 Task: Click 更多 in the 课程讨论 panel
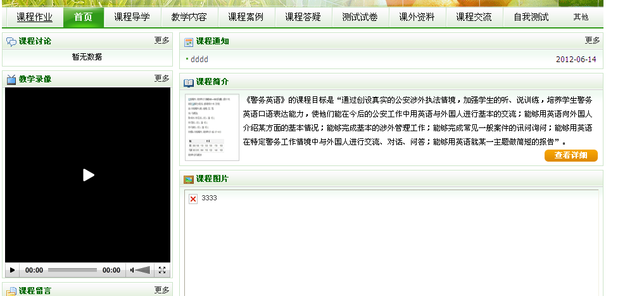(162, 41)
